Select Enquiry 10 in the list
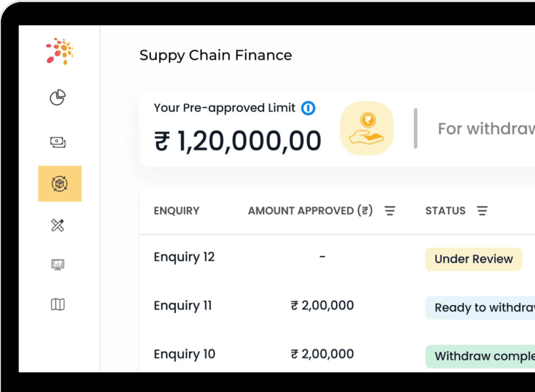 (x=184, y=354)
